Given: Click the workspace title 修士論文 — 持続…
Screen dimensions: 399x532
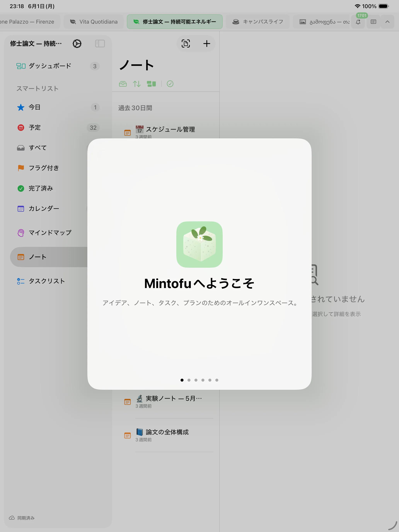Looking at the screenshot, I should click(x=36, y=43).
